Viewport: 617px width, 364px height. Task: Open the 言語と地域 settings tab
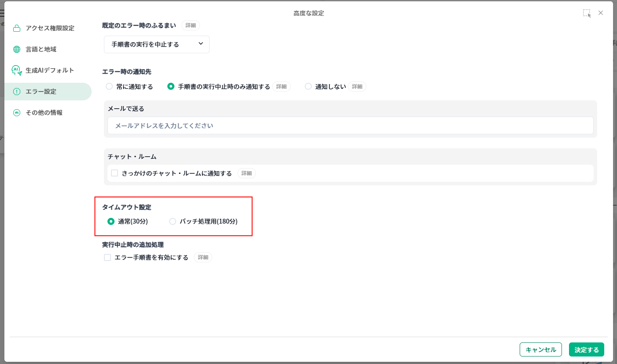click(x=41, y=49)
